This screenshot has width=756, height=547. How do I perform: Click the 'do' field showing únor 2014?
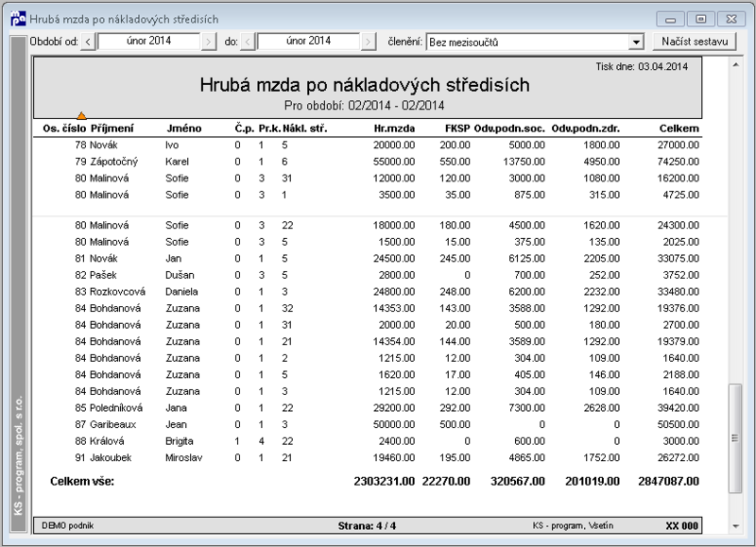pyautogui.click(x=308, y=42)
